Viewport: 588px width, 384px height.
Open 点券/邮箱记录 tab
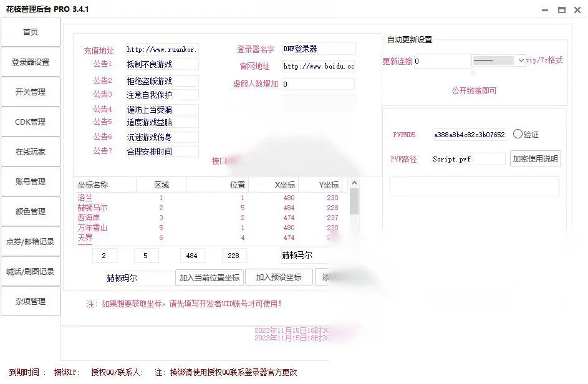[x=31, y=241]
